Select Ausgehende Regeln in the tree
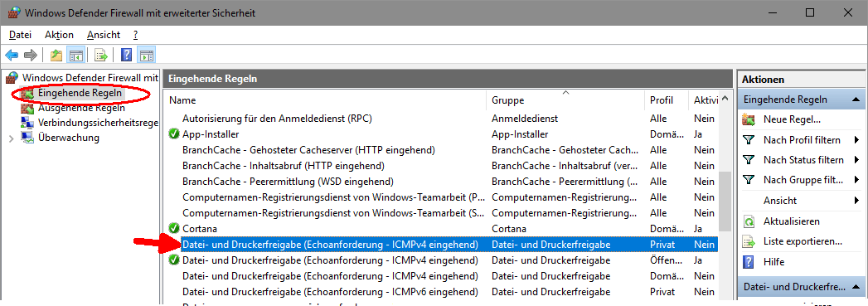This screenshot has width=868, height=306. (x=81, y=109)
